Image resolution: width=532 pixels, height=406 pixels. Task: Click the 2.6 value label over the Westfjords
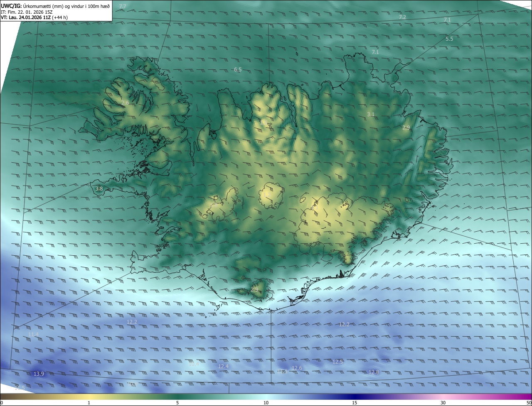tap(125, 103)
